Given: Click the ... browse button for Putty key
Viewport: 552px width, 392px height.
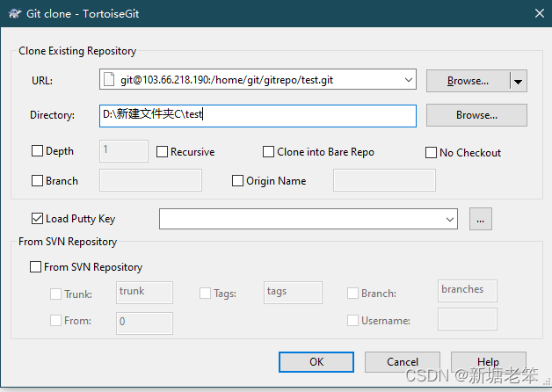Looking at the screenshot, I should (x=481, y=219).
